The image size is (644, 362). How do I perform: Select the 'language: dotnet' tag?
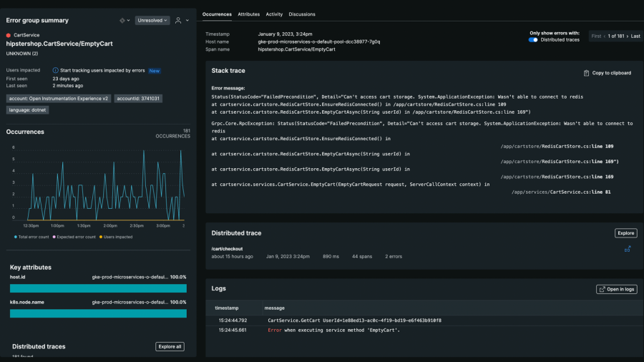pyautogui.click(x=29, y=110)
